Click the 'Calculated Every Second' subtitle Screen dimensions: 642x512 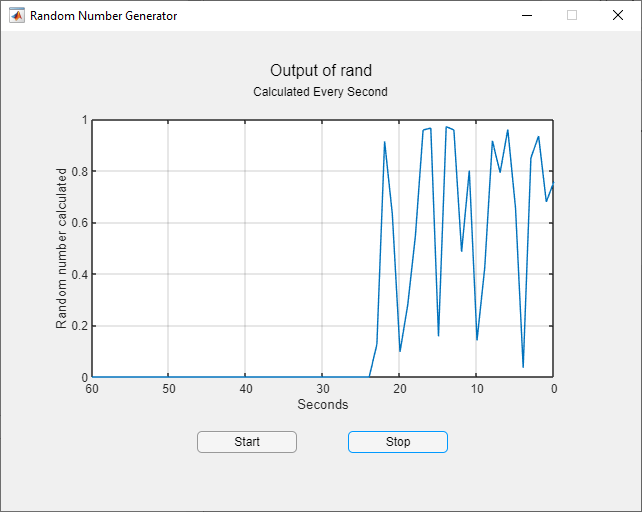320,92
